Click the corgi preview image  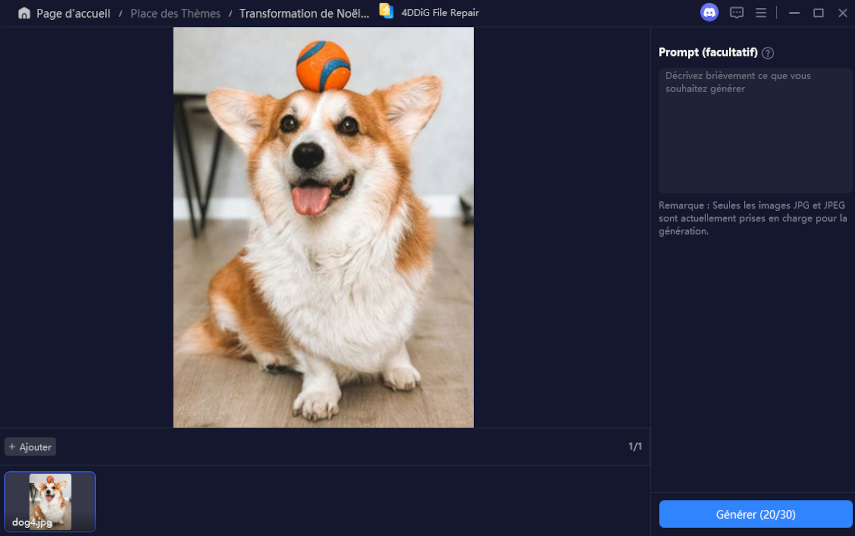point(323,227)
